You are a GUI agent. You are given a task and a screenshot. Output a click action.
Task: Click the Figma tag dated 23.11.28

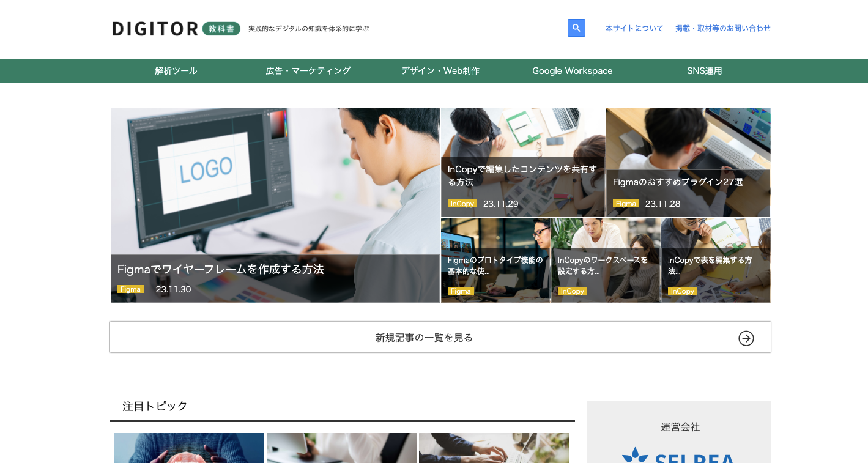pyautogui.click(x=626, y=204)
